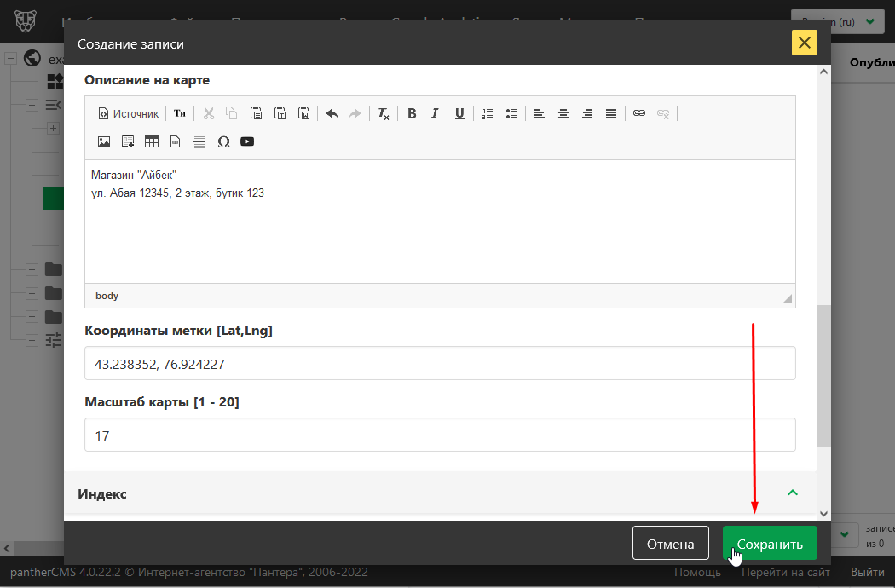Viewport: 895px width, 588px height.
Task: Remove formatting from the selected text
Action: pyautogui.click(x=384, y=113)
